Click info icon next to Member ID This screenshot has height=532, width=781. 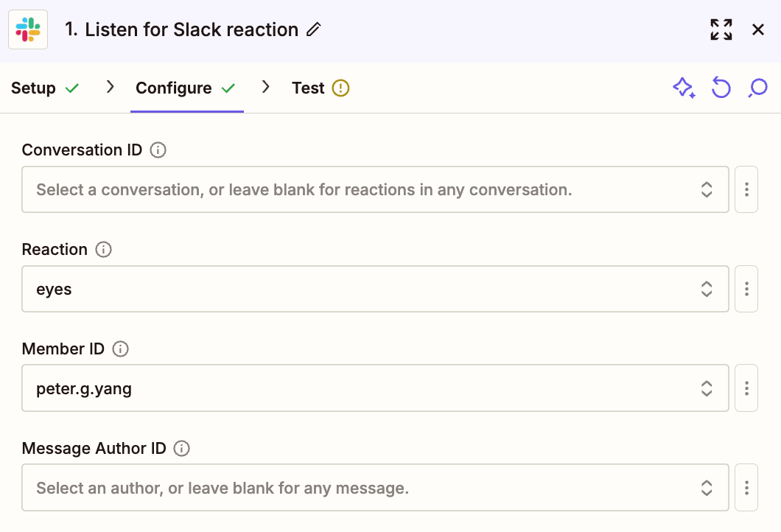[121, 349]
